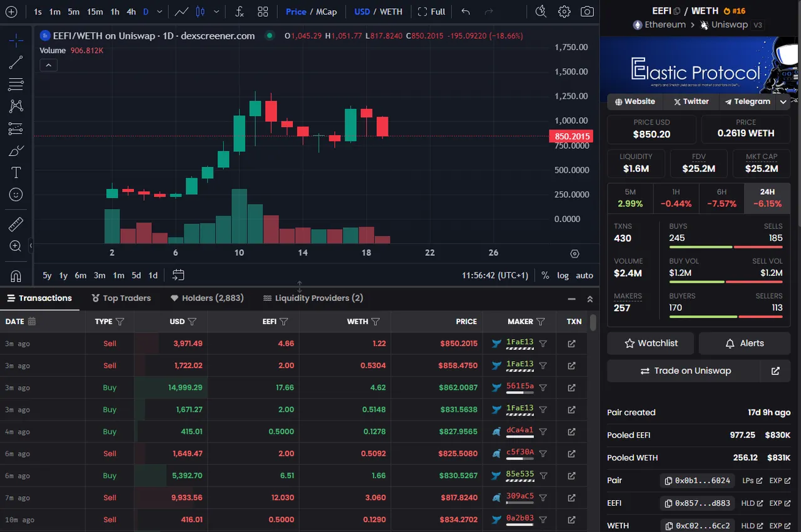Open the project Twitter link
The height and width of the screenshot is (532, 801).
point(691,101)
